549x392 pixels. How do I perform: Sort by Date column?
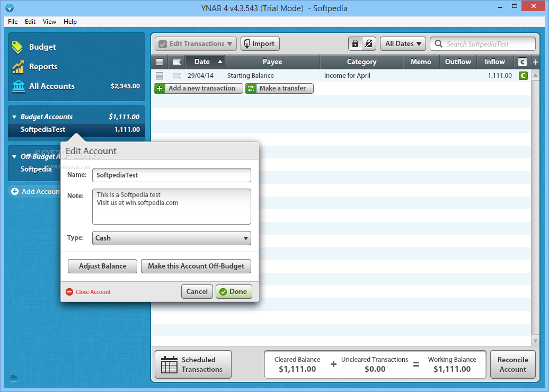[x=205, y=62]
